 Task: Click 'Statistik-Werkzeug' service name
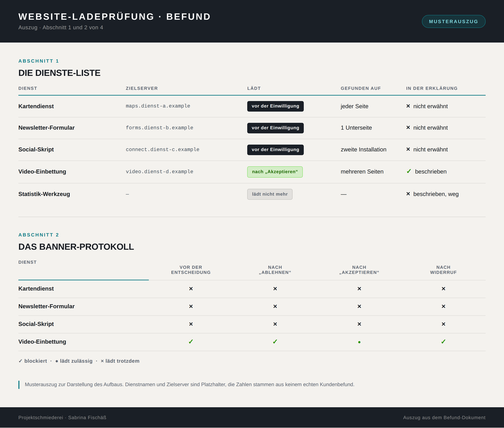44,194
